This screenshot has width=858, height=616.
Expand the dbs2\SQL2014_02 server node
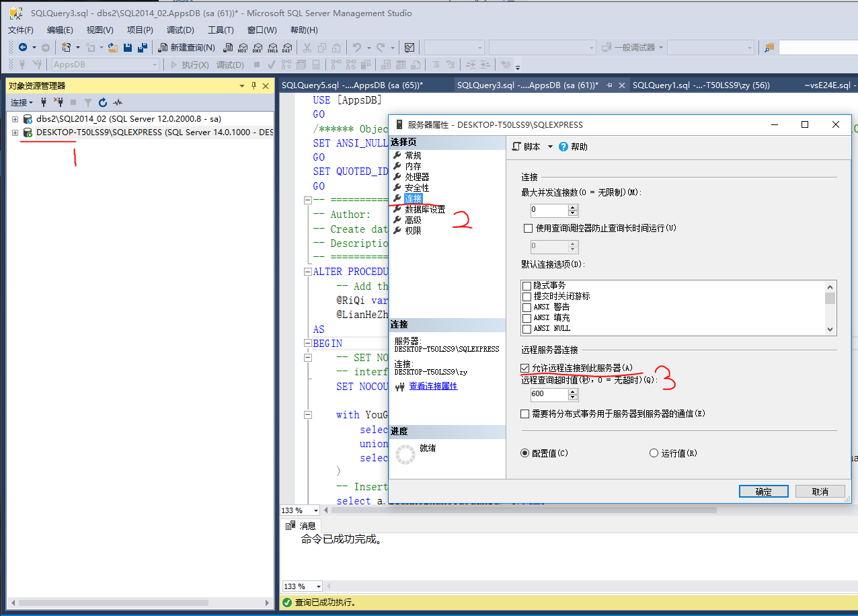pyautogui.click(x=15, y=118)
